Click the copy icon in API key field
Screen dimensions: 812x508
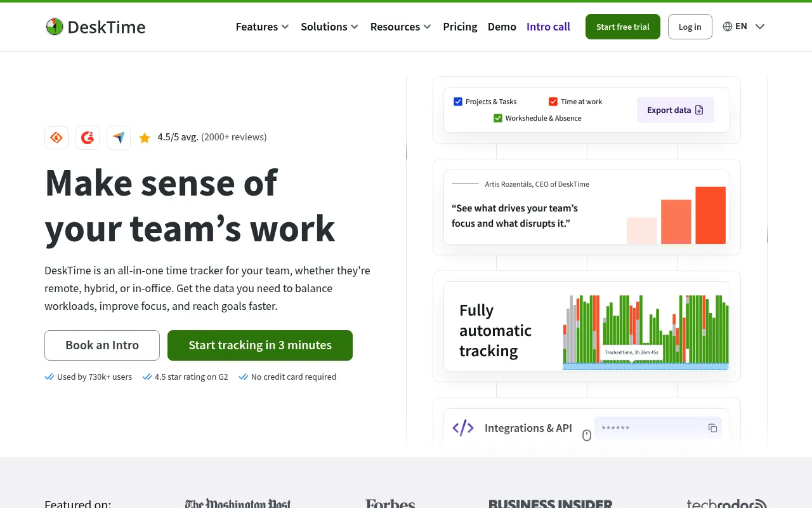click(x=713, y=428)
